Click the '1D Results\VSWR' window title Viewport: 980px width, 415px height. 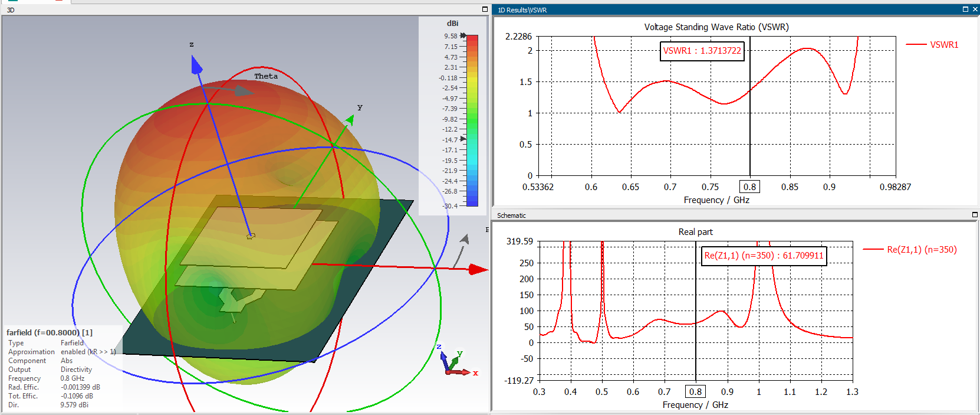(x=522, y=10)
